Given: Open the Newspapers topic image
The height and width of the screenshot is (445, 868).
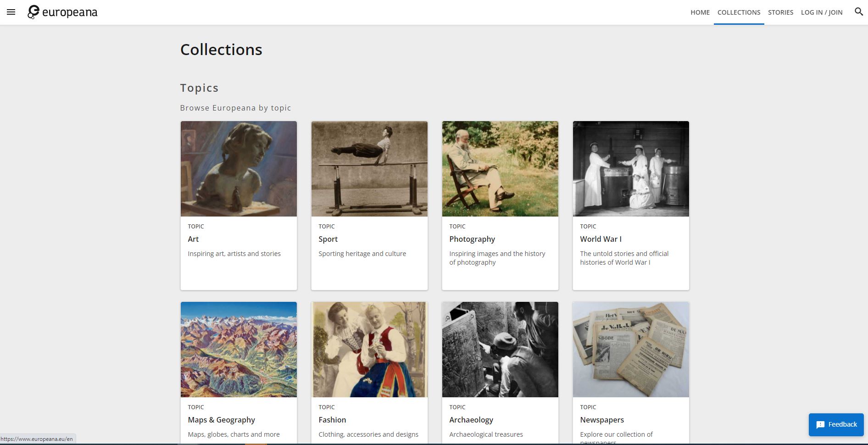Looking at the screenshot, I should click(x=631, y=350).
